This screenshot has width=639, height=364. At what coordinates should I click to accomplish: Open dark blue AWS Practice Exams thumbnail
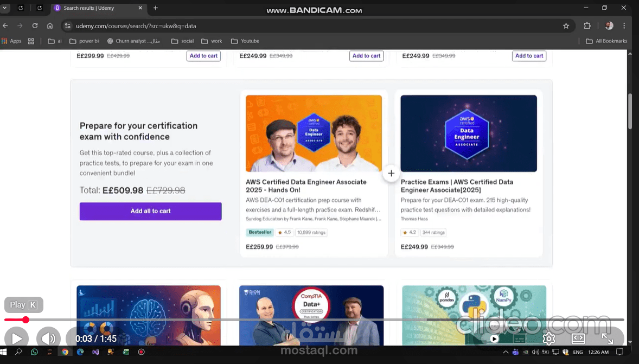pos(469,133)
